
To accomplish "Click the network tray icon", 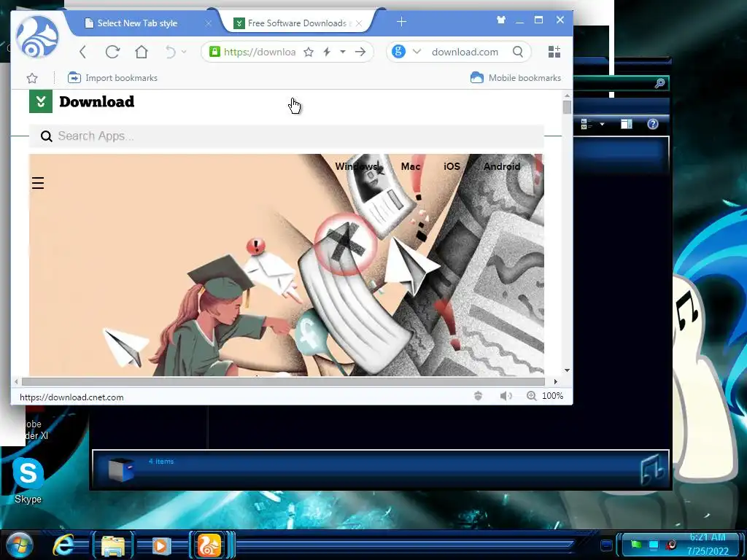I will point(654,544).
